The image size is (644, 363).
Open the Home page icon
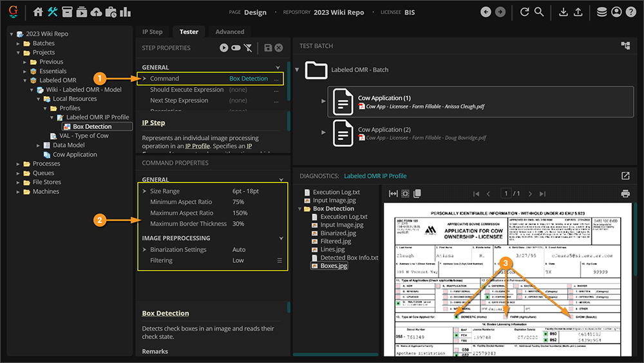38,12
